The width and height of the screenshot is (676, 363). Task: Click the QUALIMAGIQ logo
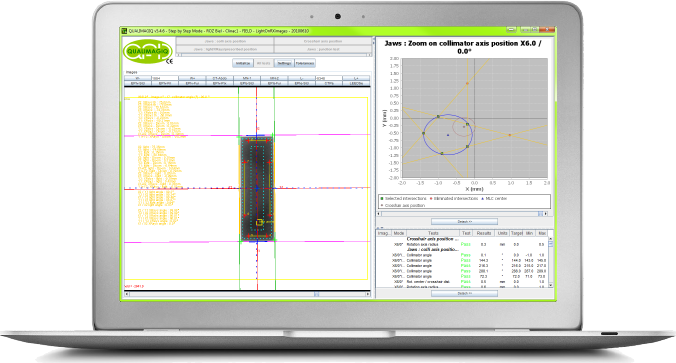pyautogui.click(x=147, y=52)
